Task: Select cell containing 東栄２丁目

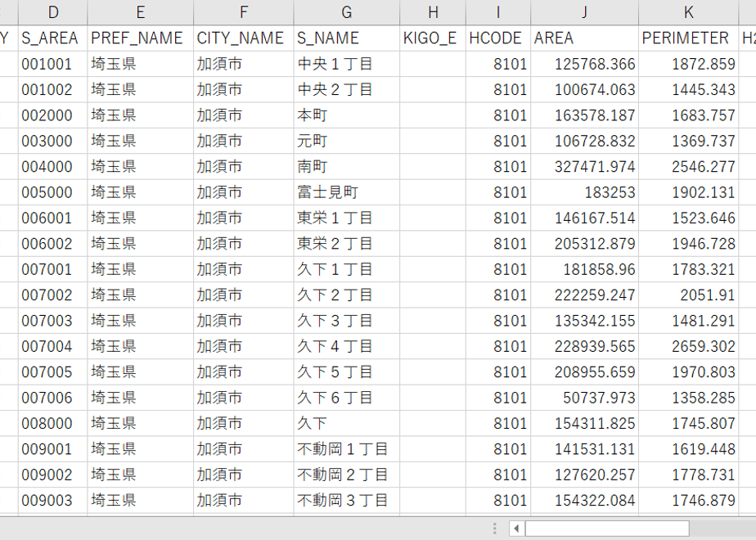Action: 346,244
